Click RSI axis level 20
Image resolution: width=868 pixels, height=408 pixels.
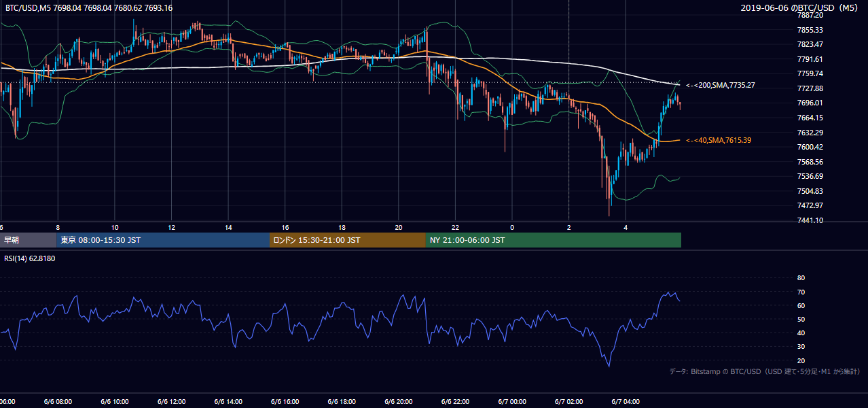pos(801,360)
